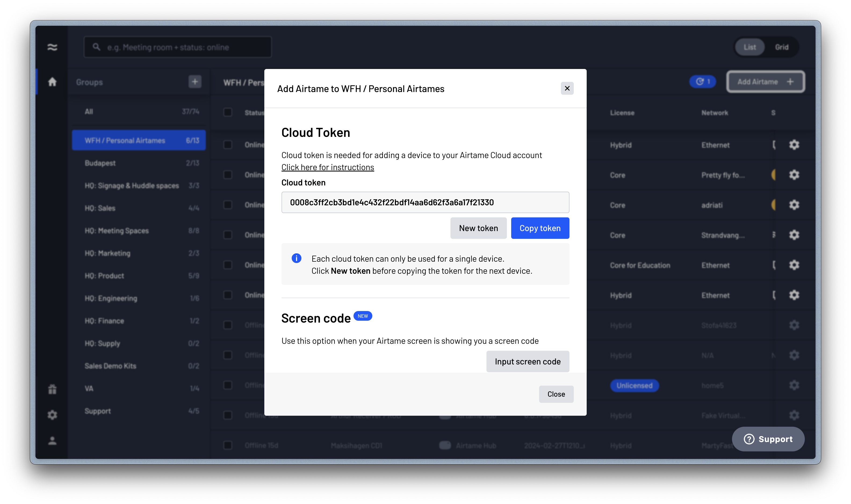851x504 pixels.
Task: Open gear settings for the Core for Education row
Action: pos(794,265)
